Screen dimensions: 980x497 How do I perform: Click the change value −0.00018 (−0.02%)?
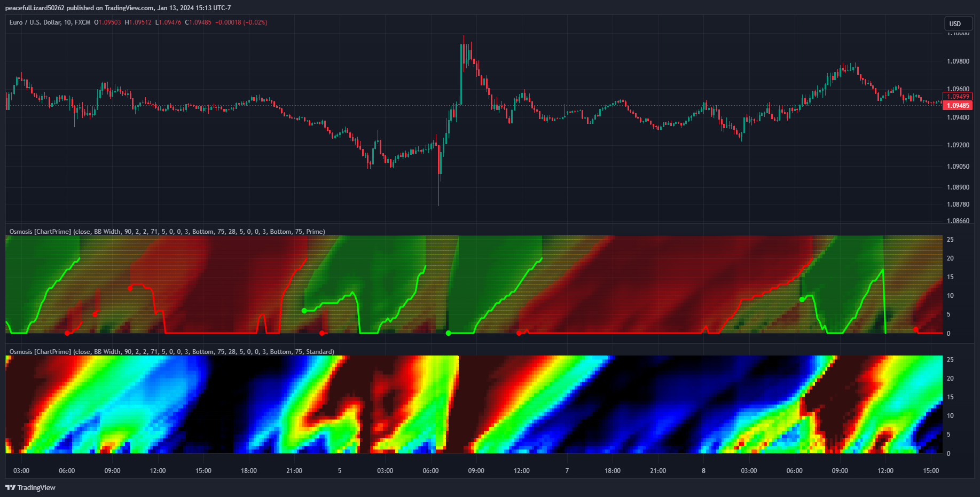click(x=241, y=22)
